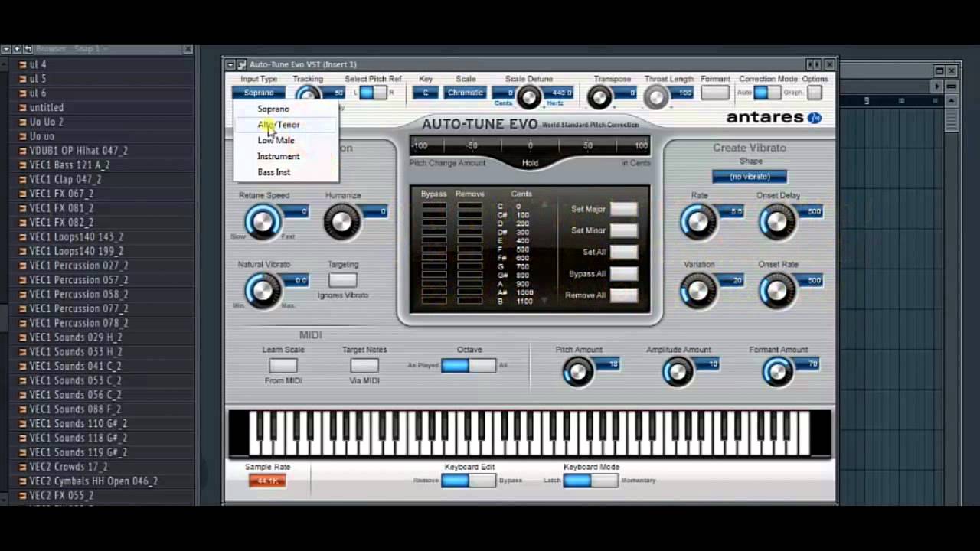This screenshot has height=551, width=980.
Task: Click the icon beside 'VEC1 Clap 047_2'
Action: tap(23, 179)
